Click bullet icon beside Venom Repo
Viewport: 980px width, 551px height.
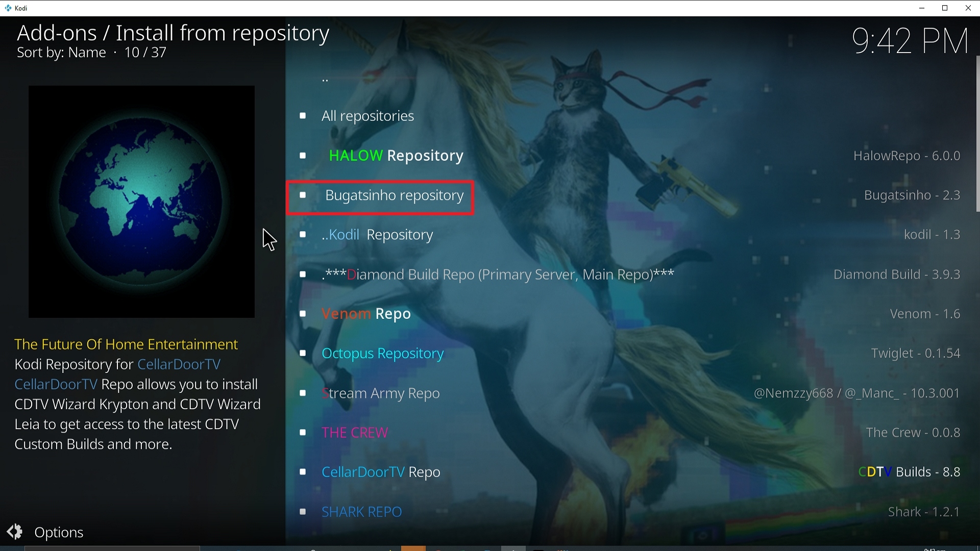tap(303, 314)
